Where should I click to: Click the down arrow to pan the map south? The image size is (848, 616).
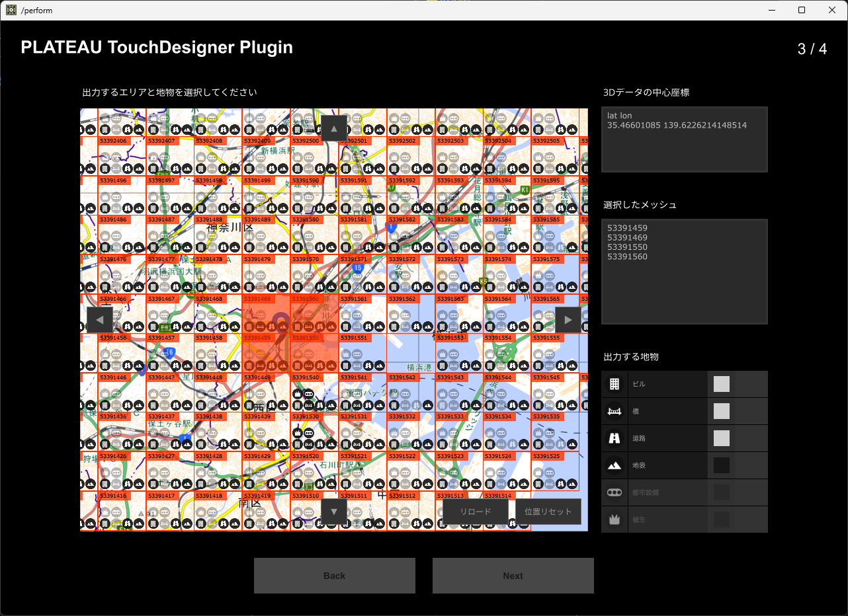[334, 511]
